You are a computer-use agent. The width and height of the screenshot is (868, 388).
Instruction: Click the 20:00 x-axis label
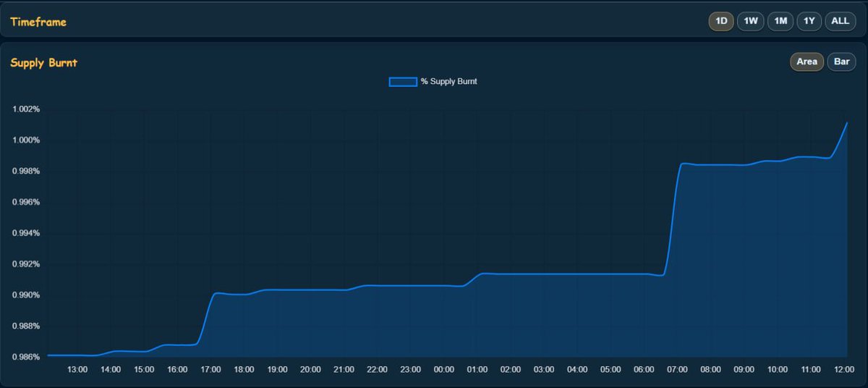pos(310,370)
